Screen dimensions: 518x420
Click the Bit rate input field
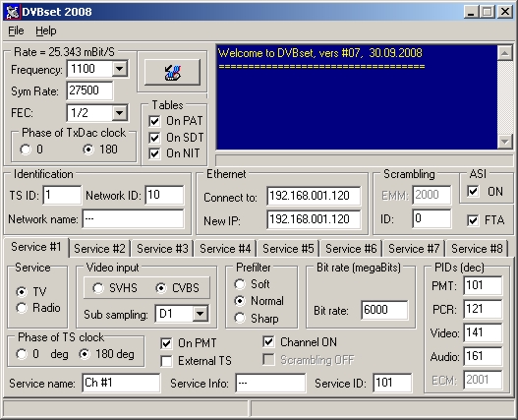[x=384, y=310]
